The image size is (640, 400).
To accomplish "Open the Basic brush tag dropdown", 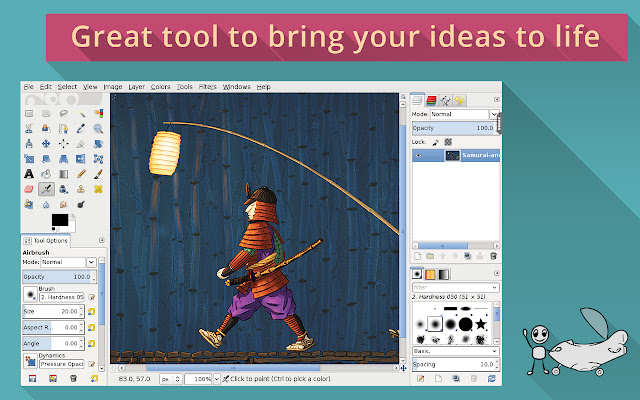I will [x=456, y=351].
